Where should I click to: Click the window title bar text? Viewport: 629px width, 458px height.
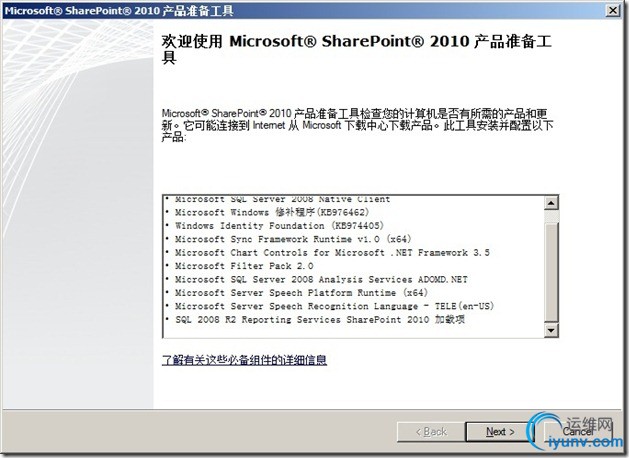119,10
